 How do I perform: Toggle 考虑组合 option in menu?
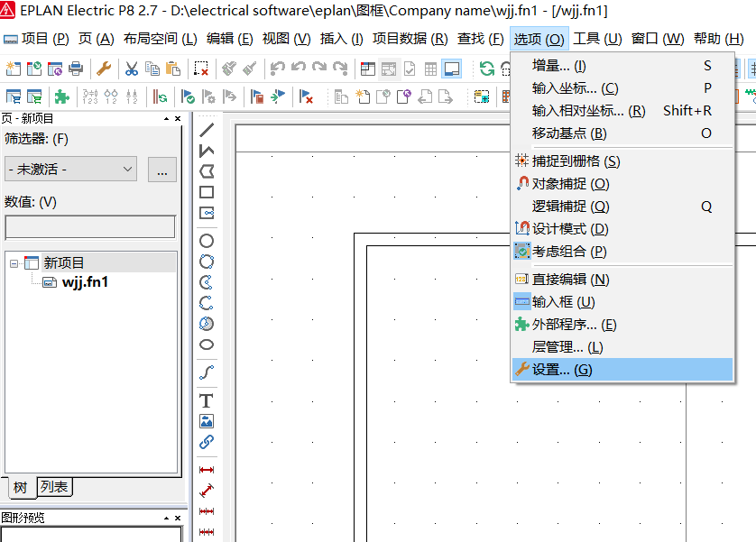(568, 252)
